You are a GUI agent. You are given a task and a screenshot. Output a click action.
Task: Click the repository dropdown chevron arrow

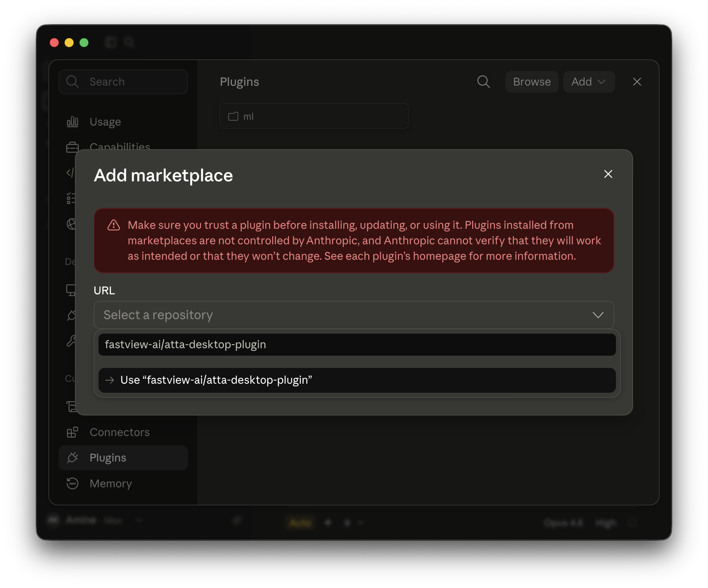pos(598,315)
